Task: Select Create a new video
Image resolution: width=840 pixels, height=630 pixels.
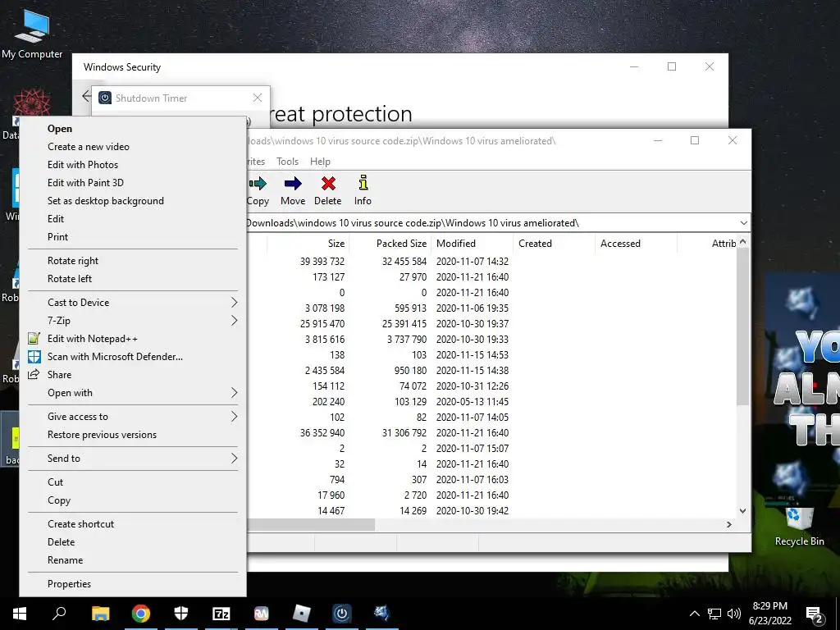Action: [133, 147]
